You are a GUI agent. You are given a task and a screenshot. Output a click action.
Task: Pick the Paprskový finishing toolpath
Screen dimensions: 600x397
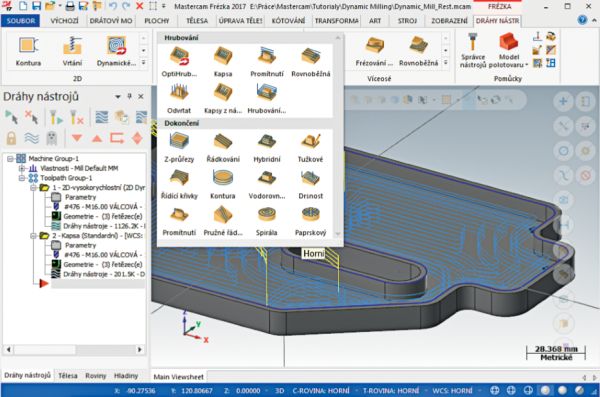tap(310, 221)
